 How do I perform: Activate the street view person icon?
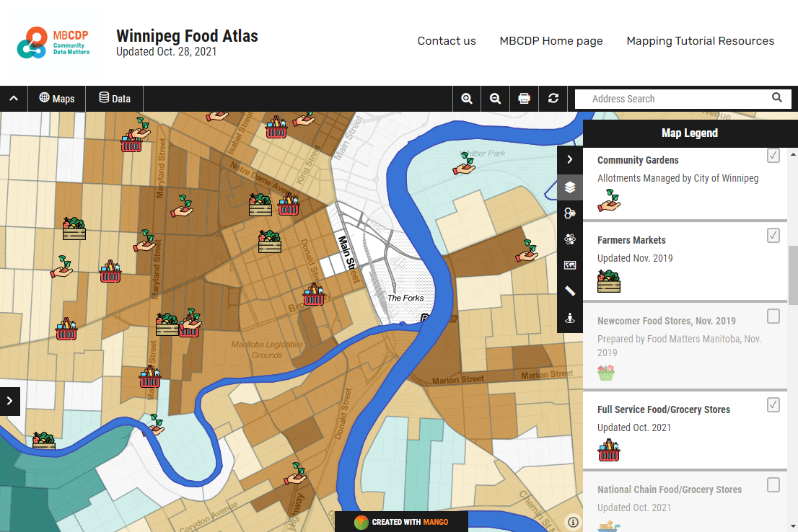570,318
